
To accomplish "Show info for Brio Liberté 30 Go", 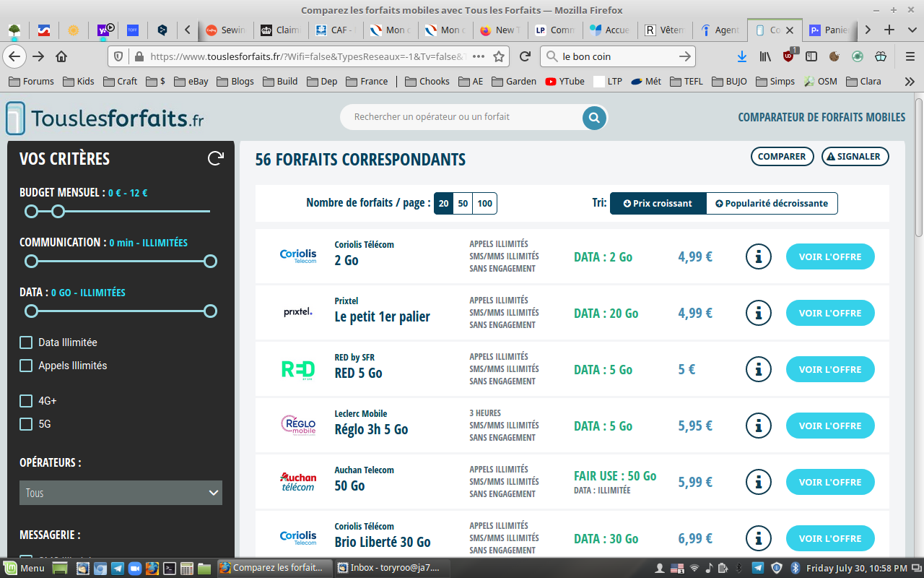I will click(x=758, y=538).
